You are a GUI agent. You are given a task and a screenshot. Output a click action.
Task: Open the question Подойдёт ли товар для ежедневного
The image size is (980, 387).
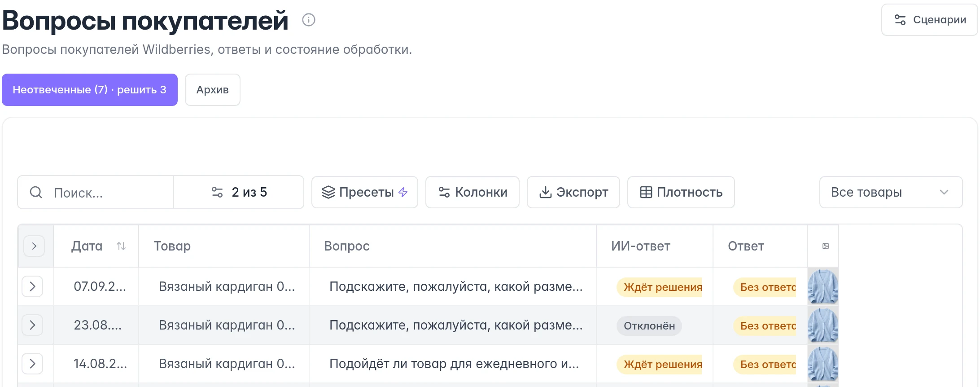tap(454, 364)
